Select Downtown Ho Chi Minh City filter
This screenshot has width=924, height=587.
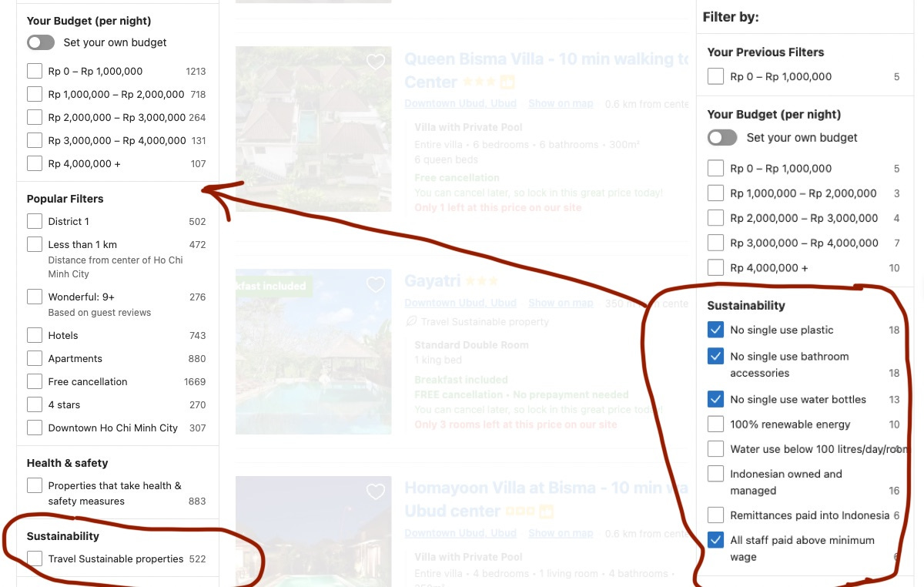click(35, 428)
